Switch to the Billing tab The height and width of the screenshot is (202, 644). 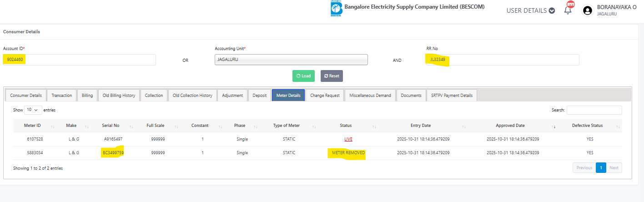coord(87,96)
